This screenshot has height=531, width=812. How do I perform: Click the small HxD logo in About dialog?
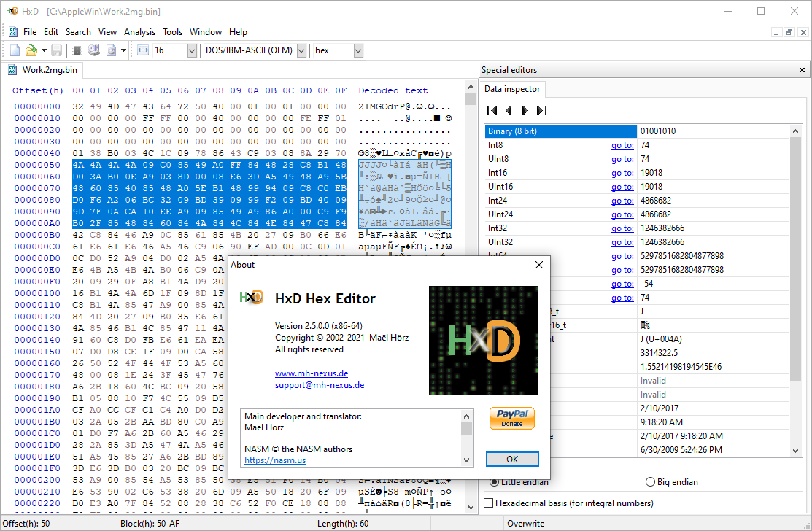pyautogui.click(x=252, y=297)
